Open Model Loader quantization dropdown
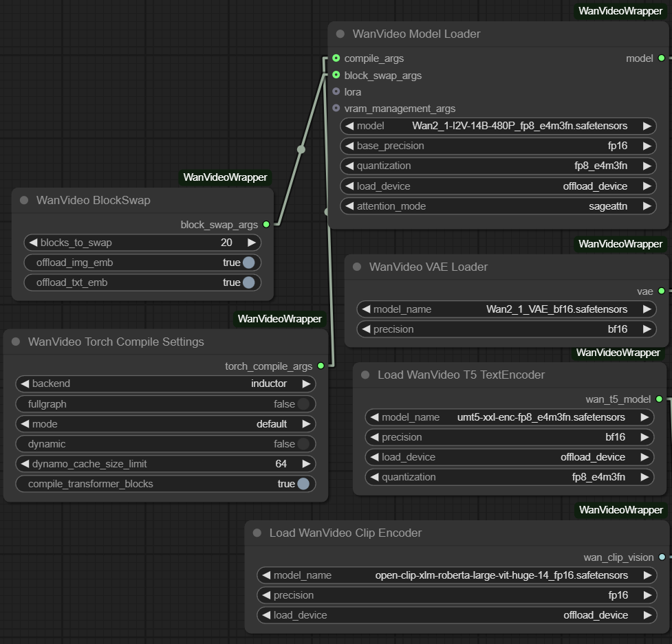 (x=498, y=166)
